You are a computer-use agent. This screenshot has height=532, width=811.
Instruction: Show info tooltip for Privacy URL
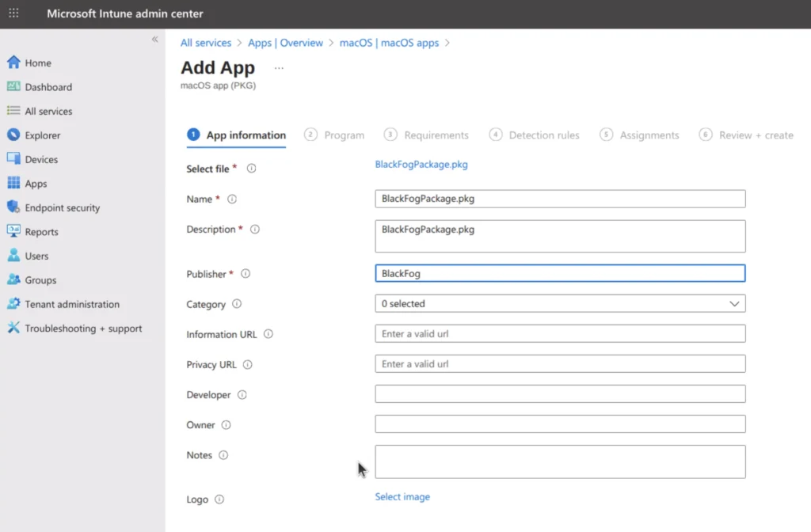[248, 364]
